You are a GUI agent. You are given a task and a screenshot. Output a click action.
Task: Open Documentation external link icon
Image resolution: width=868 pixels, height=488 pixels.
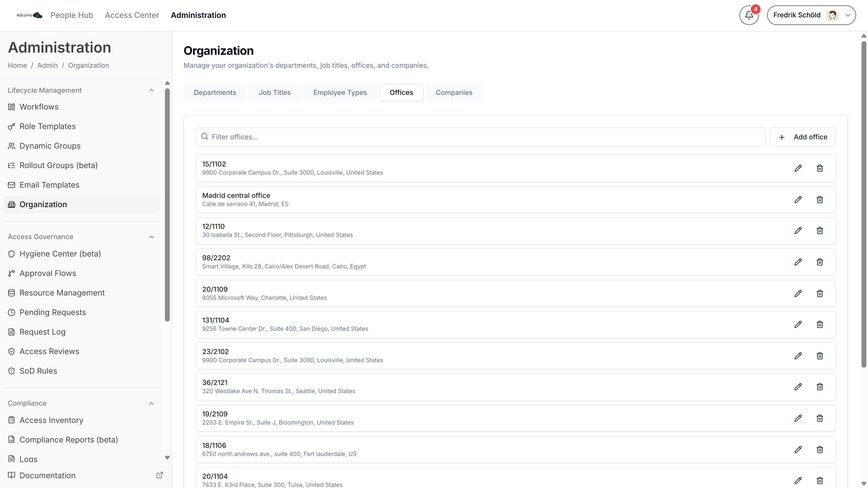[159, 475]
